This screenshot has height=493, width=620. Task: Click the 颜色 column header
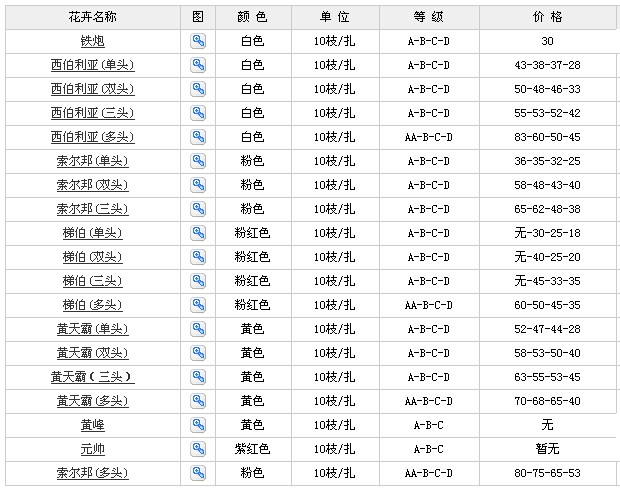[x=253, y=17]
